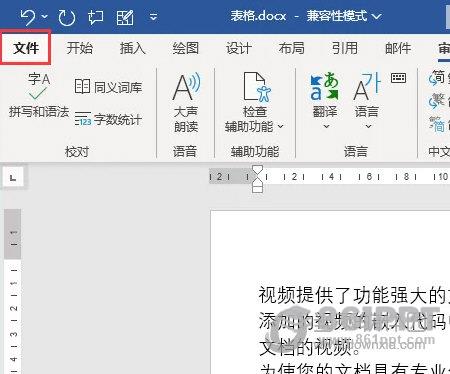This screenshot has width=450, height=374.
Task: Open 字数统计 word count
Action: (x=109, y=119)
